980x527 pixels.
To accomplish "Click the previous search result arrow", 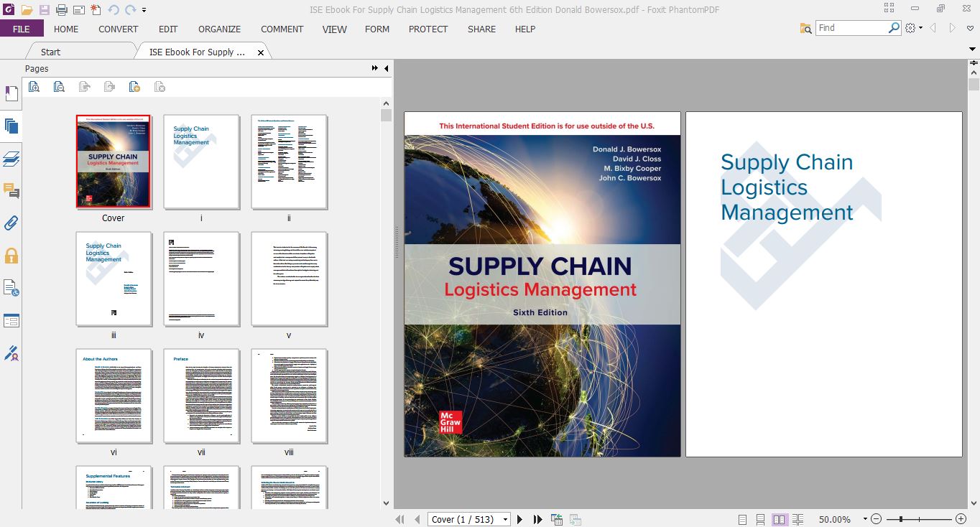I will tap(933, 28).
